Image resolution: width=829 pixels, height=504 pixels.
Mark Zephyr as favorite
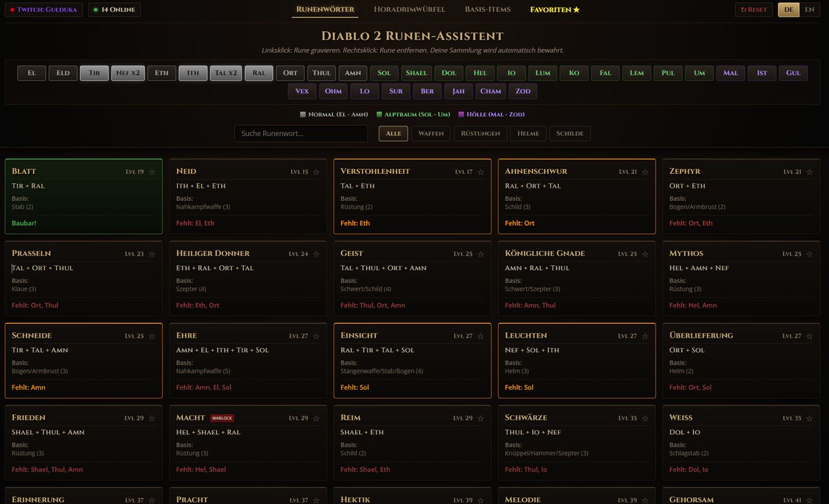point(809,171)
